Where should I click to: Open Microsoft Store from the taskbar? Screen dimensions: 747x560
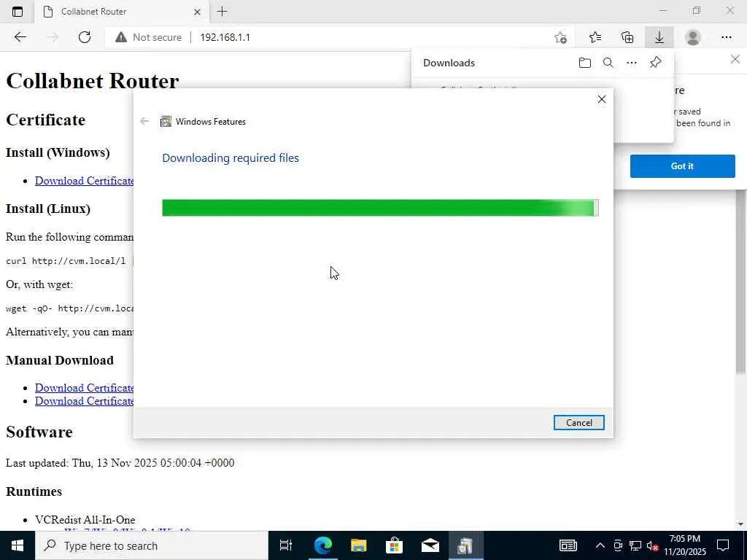tap(394, 545)
